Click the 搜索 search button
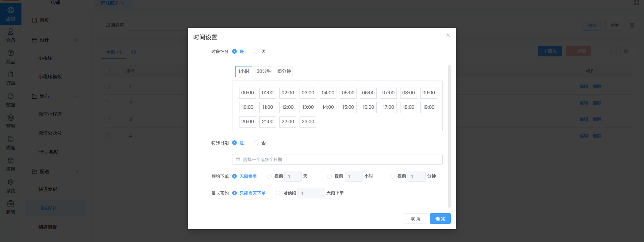Viewport: 644px width, 242px height. [x=592, y=25]
